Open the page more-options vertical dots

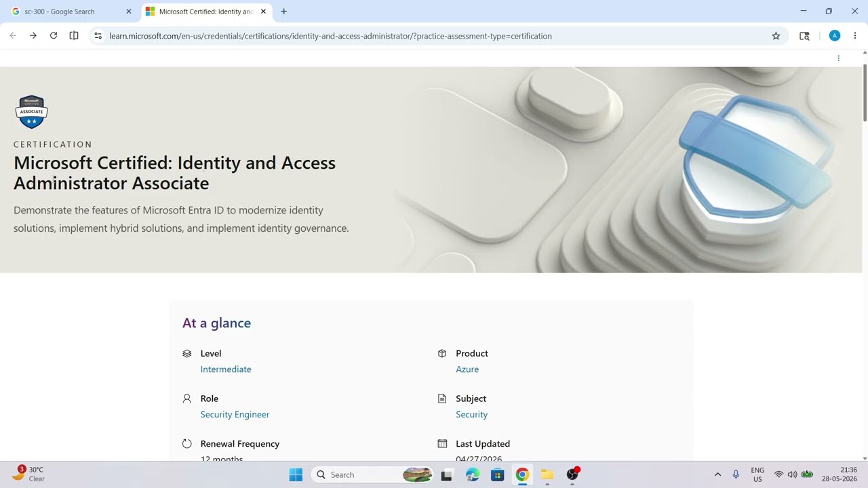tap(839, 58)
